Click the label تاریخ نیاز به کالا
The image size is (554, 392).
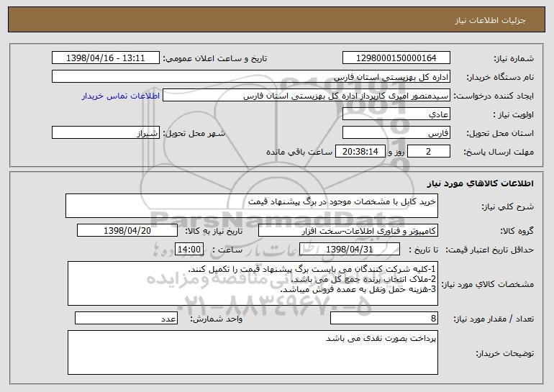[214, 231]
